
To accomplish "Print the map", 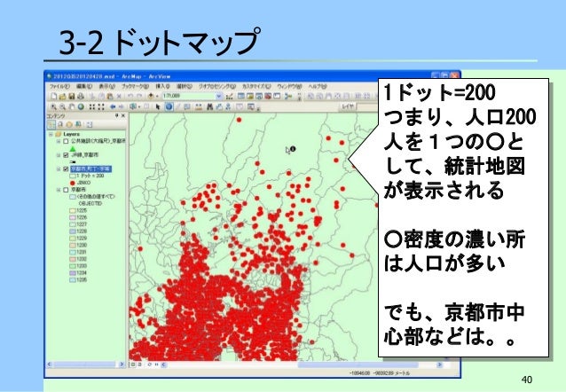I will tap(80, 97).
